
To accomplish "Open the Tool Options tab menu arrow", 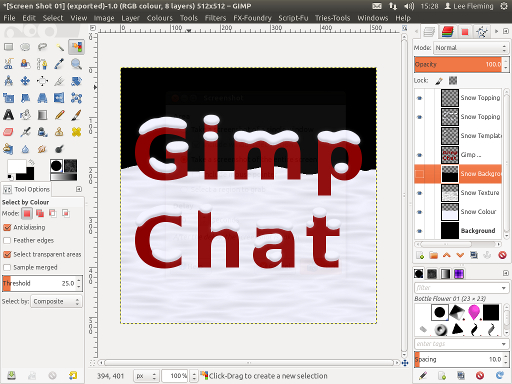I will [x=79, y=189].
